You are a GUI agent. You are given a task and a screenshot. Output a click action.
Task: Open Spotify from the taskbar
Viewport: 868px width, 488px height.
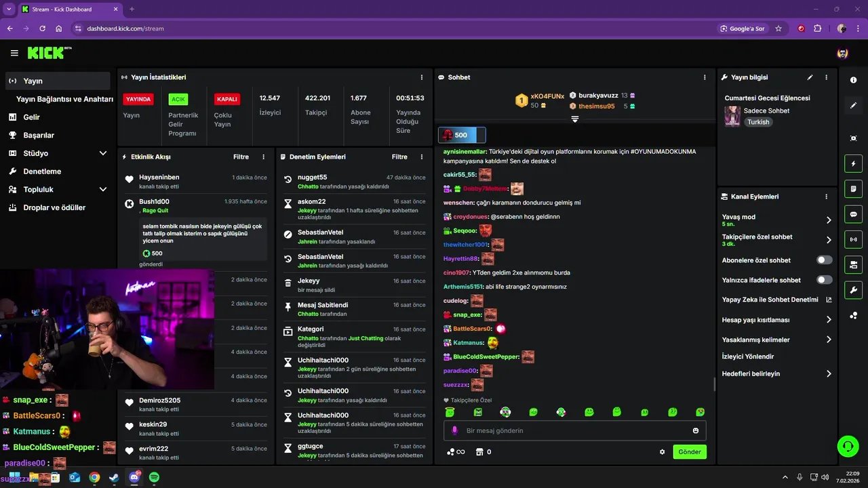pyautogui.click(x=154, y=478)
